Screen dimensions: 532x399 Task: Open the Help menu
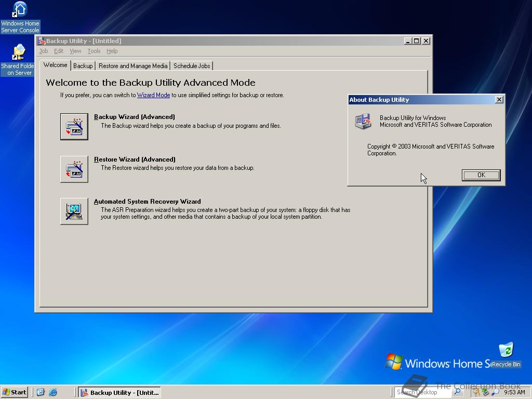(112, 51)
